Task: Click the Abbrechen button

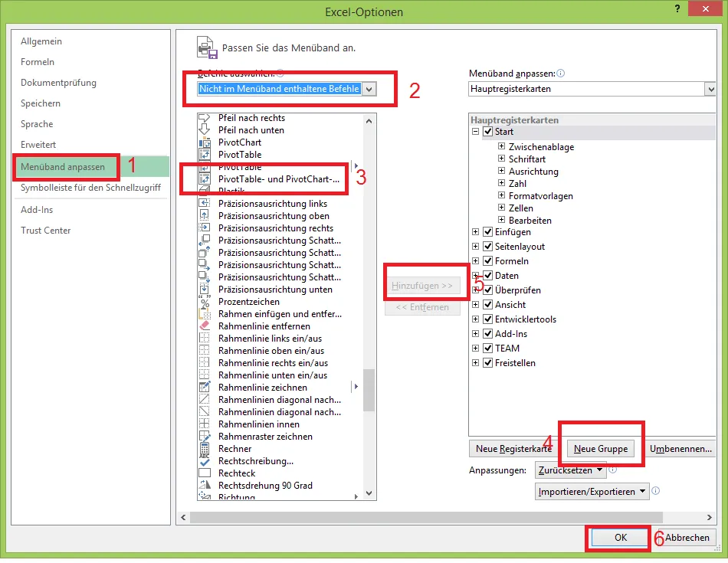Action: pyautogui.click(x=687, y=538)
